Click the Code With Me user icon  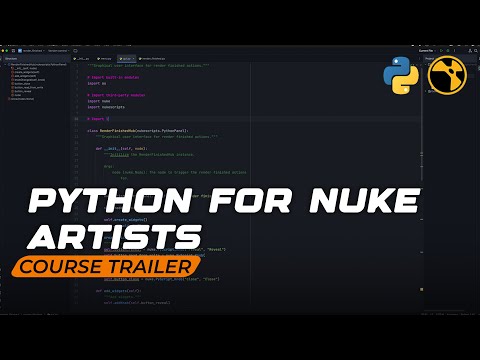[470, 51]
